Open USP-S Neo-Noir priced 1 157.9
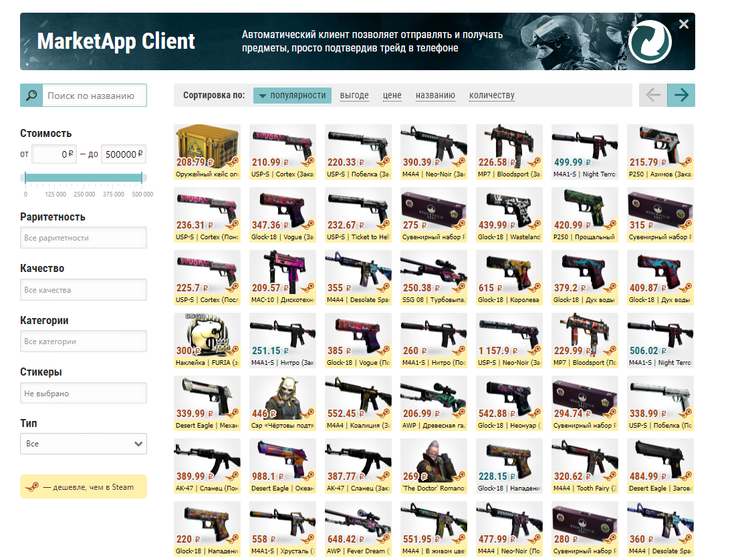Screen dimensions: 738x560 (x=509, y=340)
